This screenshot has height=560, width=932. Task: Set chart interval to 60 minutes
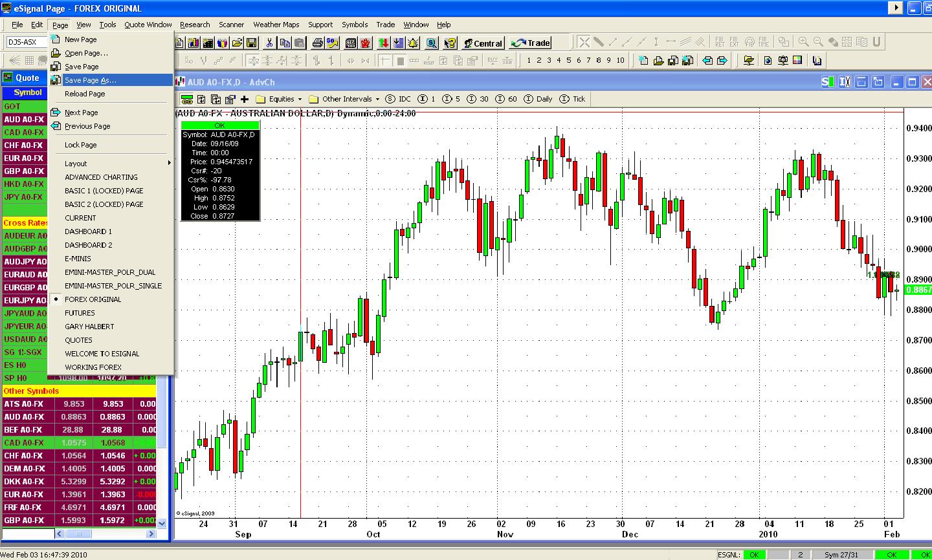pos(507,99)
